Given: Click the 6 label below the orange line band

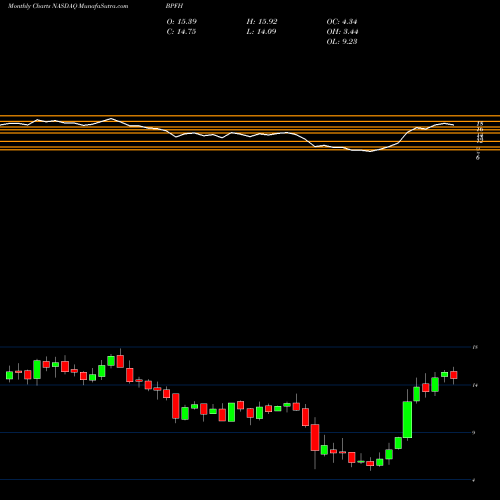Looking at the screenshot, I should 478,158.
